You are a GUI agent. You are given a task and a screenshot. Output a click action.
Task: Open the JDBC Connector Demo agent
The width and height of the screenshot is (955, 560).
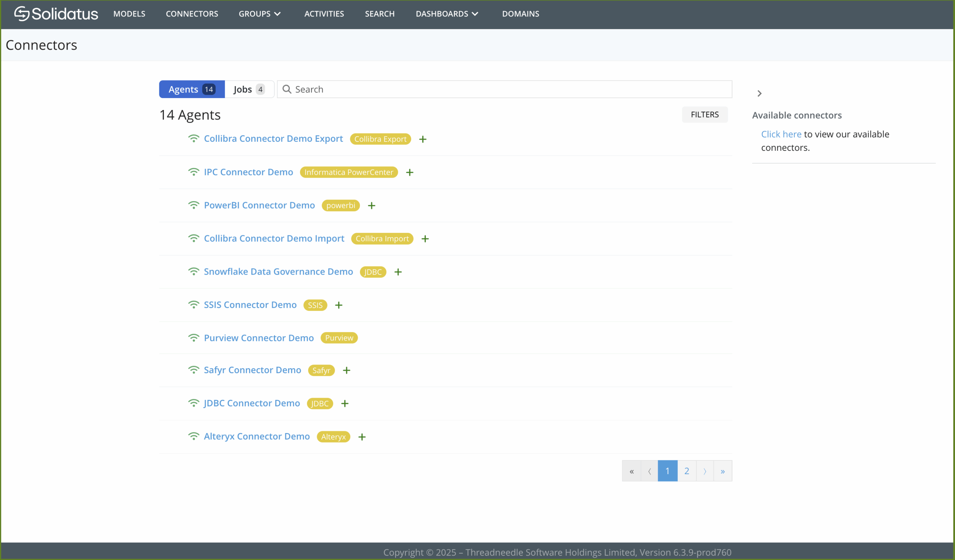click(x=252, y=403)
